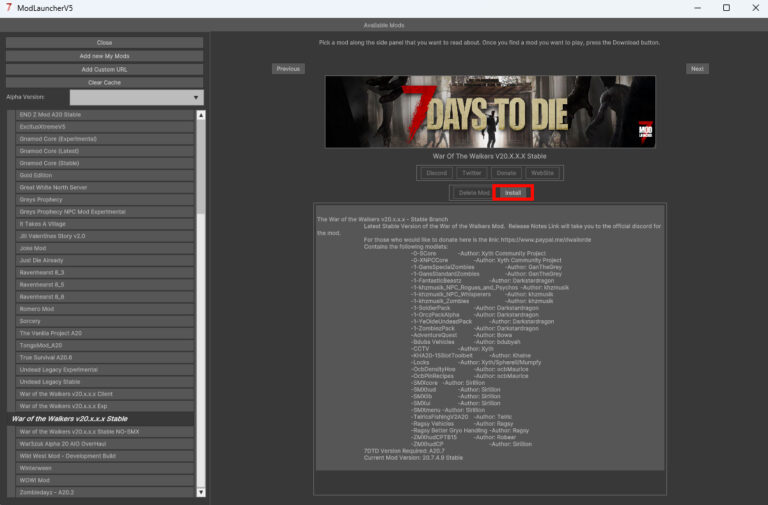Select Winterween mod

(105, 468)
